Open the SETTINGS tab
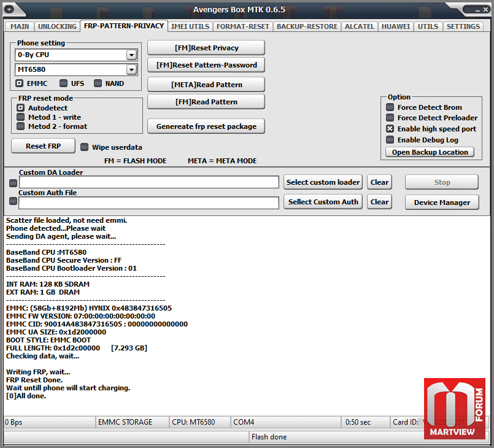 (x=463, y=26)
